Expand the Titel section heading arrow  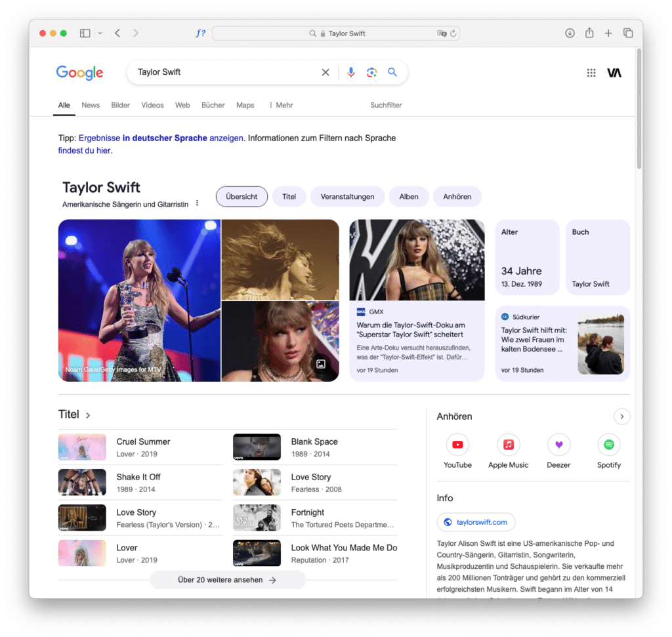click(88, 415)
